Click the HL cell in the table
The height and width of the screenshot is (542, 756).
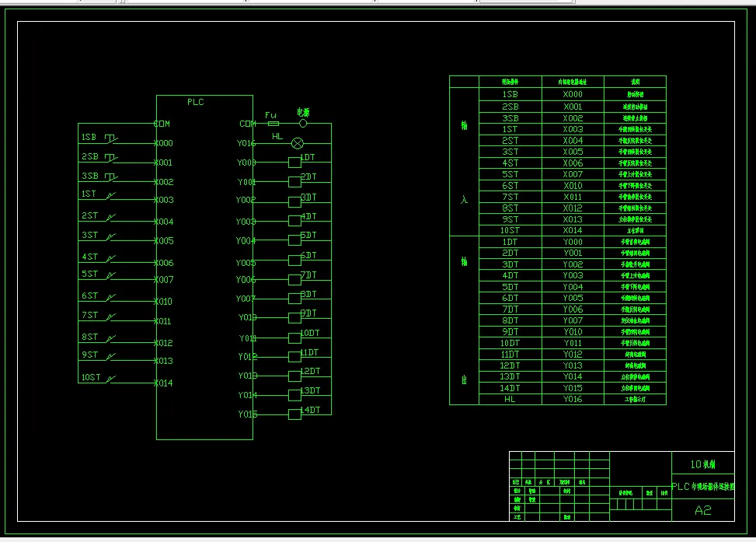click(x=510, y=399)
